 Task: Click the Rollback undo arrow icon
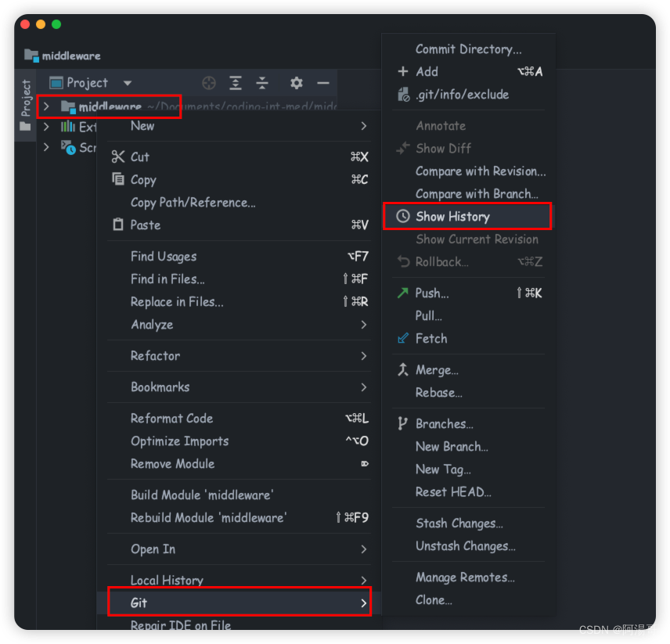tap(403, 261)
